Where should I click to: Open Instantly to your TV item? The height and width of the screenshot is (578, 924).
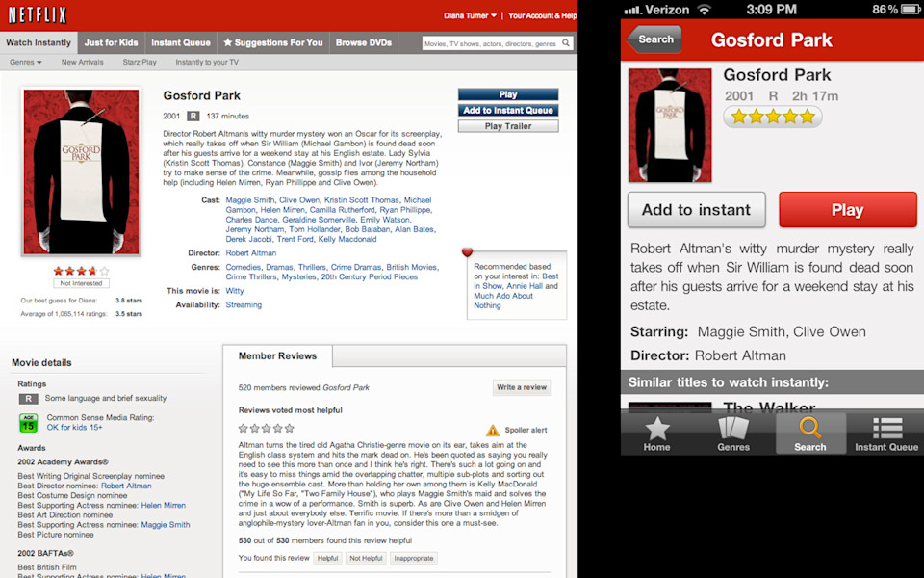point(207,62)
